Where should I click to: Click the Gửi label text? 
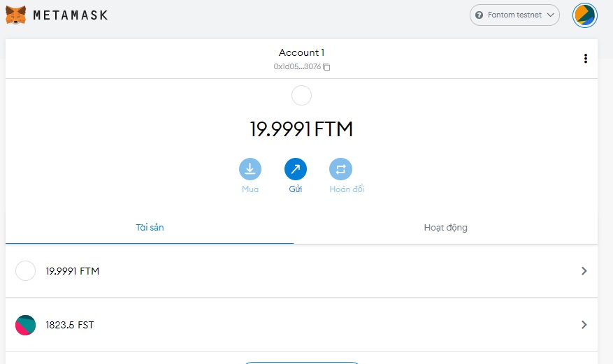pyautogui.click(x=296, y=189)
